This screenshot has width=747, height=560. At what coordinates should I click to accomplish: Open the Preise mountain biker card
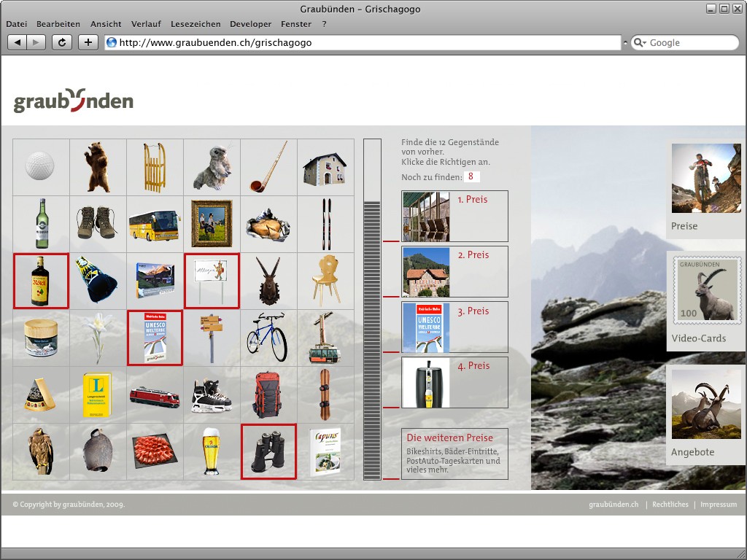pyautogui.click(x=706, y=188)
